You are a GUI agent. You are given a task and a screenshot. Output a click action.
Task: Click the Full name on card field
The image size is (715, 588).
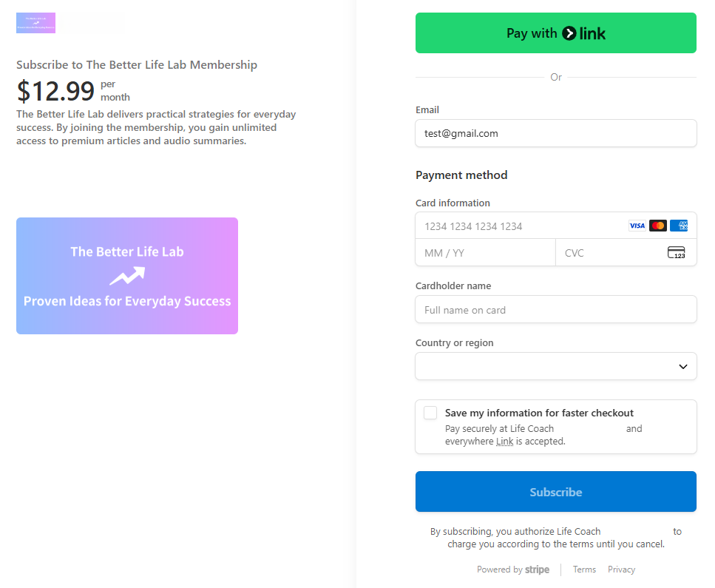pos(556,310)
